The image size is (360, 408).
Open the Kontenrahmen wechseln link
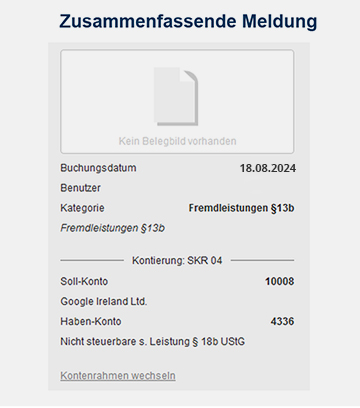tap(118, 376)
